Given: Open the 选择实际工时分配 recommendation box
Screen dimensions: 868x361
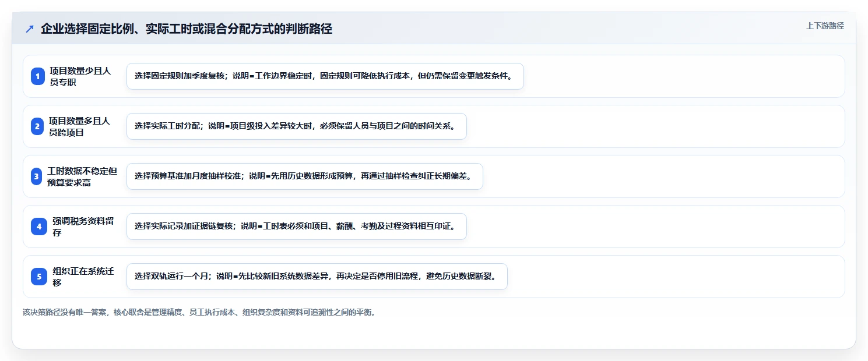Looking at the screenshot, I should [297, 126].
